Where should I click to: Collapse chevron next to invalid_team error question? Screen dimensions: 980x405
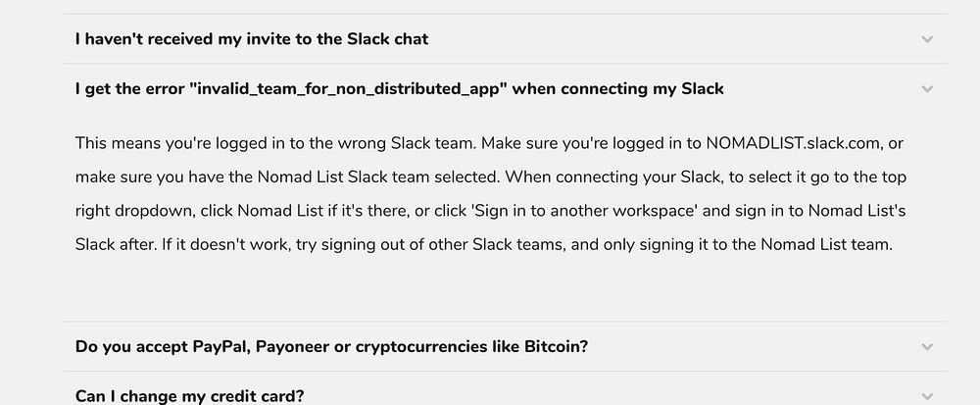927,88
